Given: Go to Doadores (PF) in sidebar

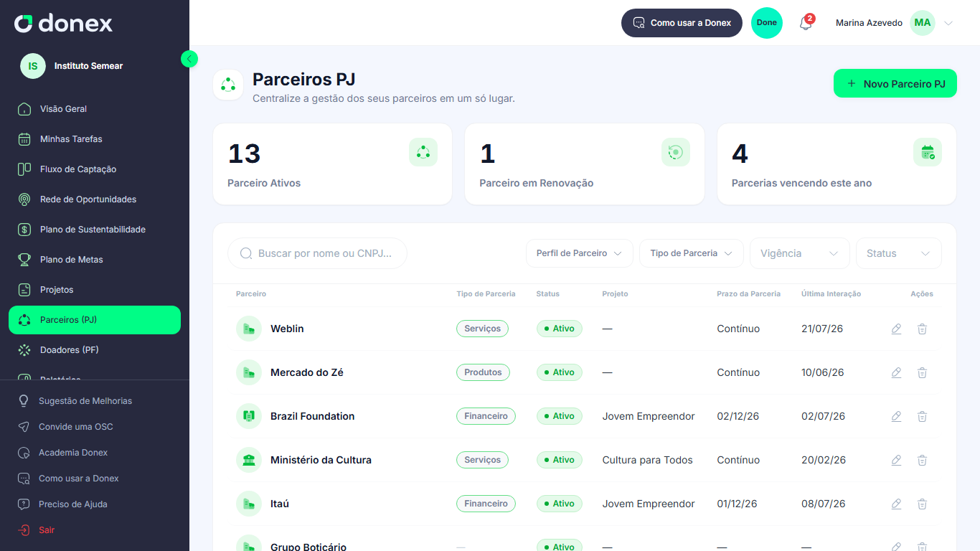Looking at the screenshot, I should click(x=95, y=350).
